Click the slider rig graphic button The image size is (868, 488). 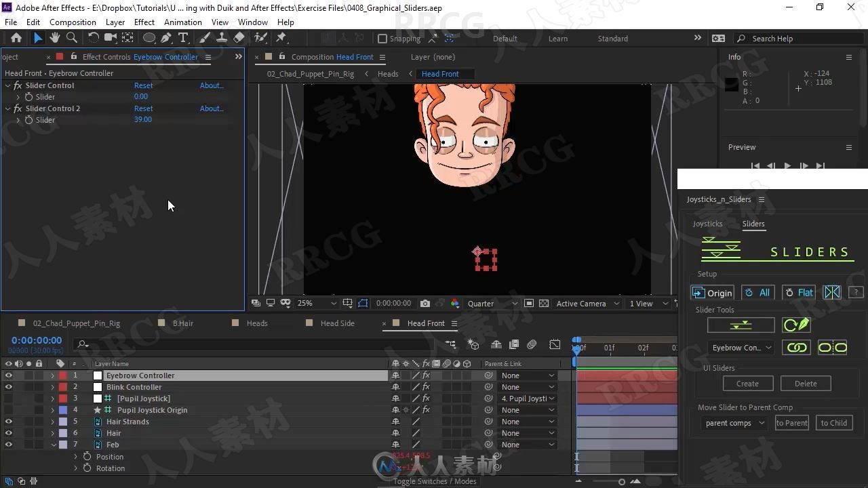click(741, 325)
